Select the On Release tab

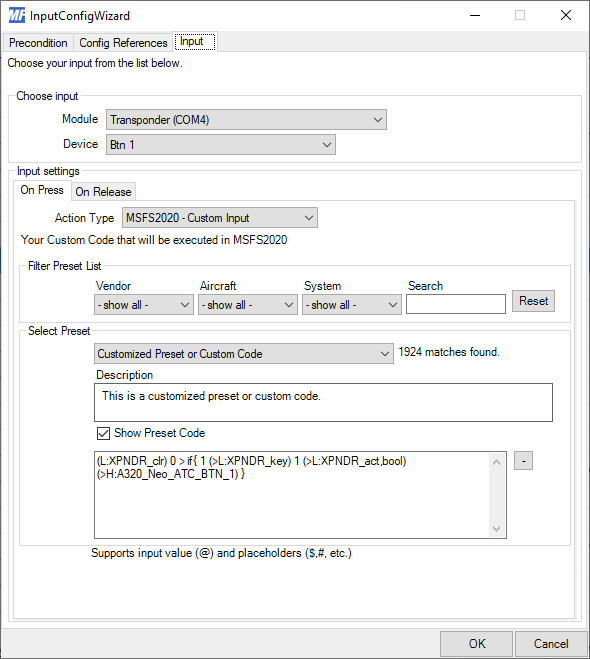click(x=103, y=192)
